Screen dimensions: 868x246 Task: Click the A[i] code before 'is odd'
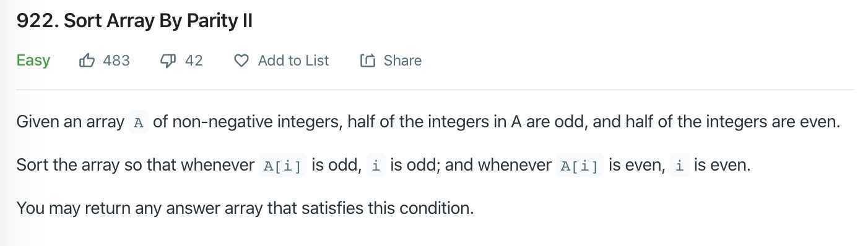pos(282,166)
